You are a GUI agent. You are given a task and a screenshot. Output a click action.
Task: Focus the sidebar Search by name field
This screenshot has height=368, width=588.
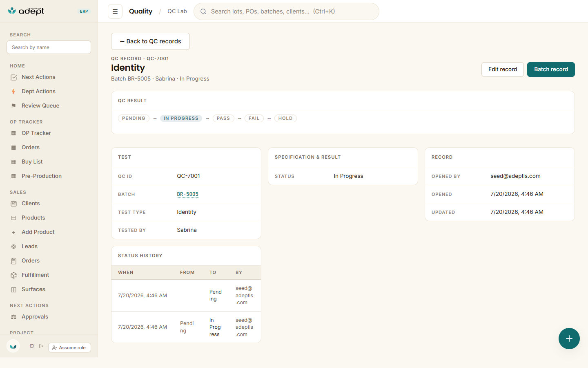[x=49, y=47]
